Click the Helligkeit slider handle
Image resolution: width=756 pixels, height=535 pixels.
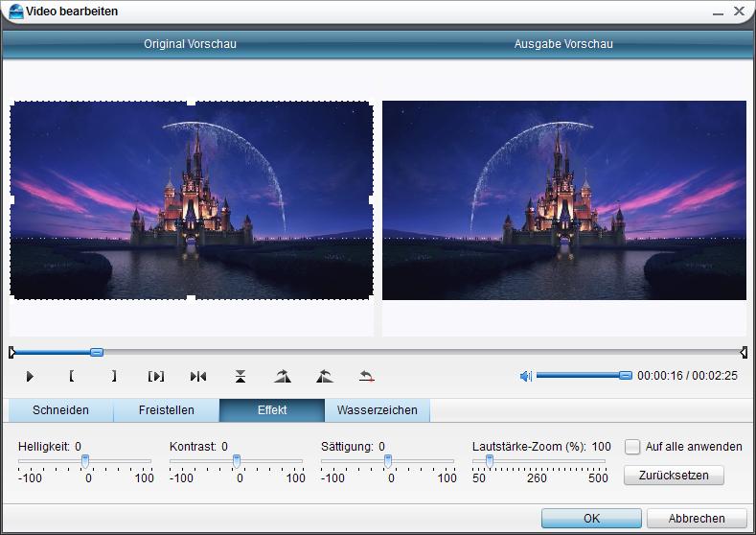pyautogui.click(x=85, y=461)
